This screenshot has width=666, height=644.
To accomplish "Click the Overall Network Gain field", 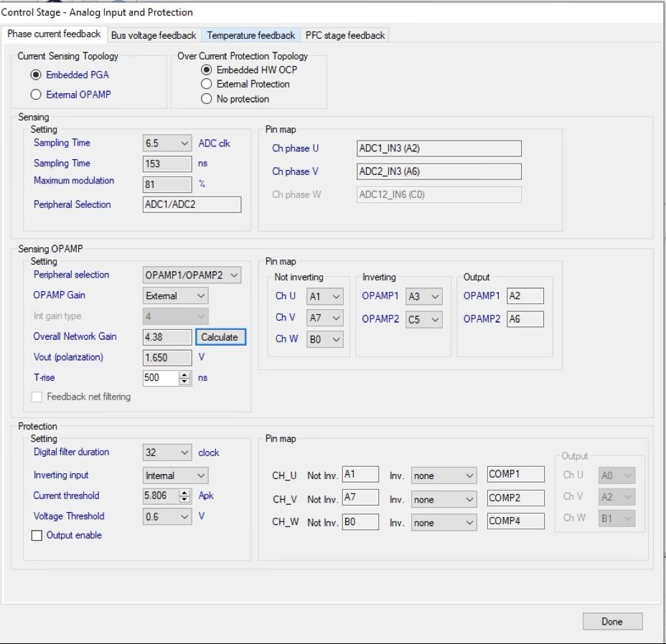I will [x=167, y=337].
